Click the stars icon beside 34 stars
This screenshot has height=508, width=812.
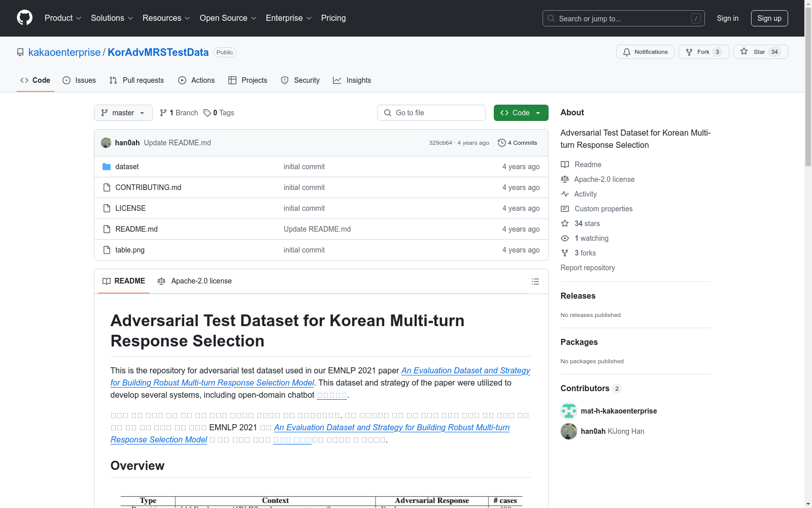click(565, 224)
